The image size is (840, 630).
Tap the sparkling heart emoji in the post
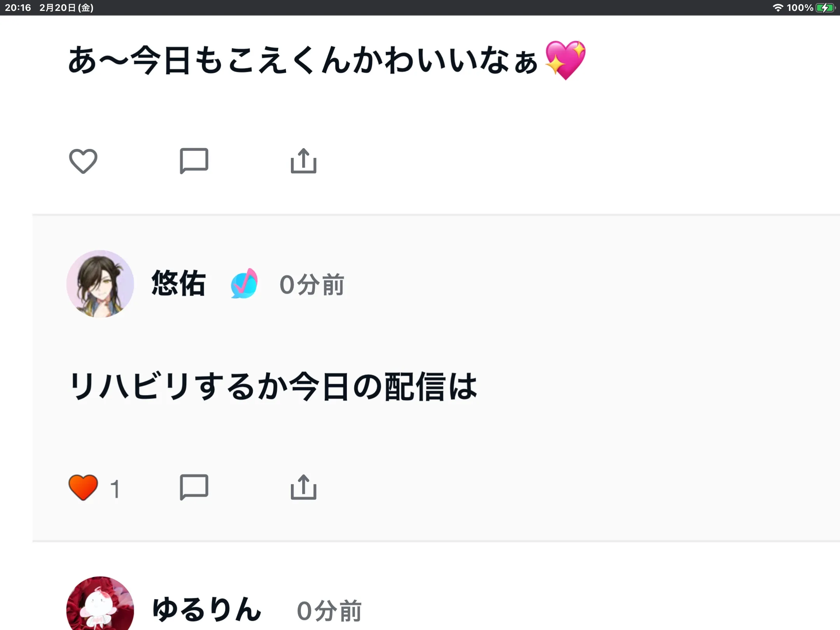(565, 60)
